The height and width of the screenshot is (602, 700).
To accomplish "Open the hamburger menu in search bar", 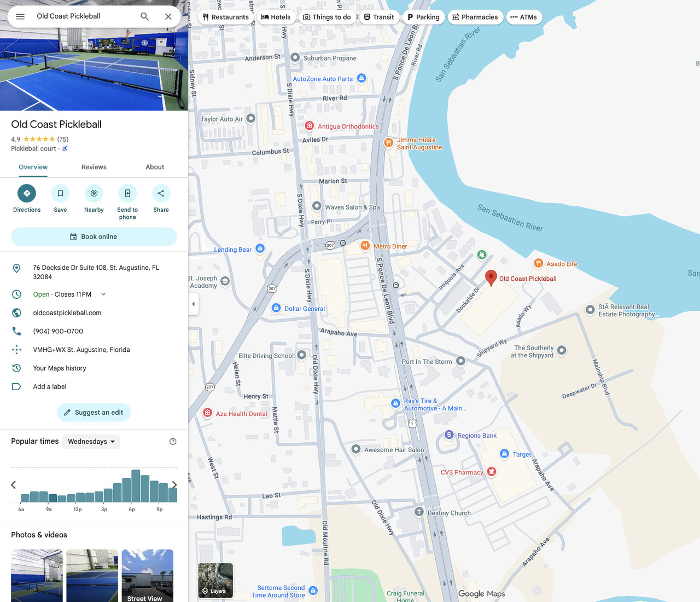I will click(x=20, y=16).
